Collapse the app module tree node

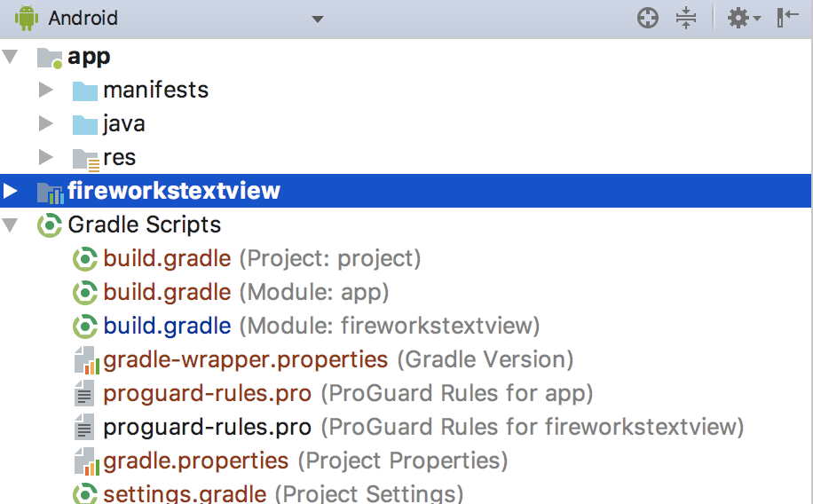click(11, 57)
